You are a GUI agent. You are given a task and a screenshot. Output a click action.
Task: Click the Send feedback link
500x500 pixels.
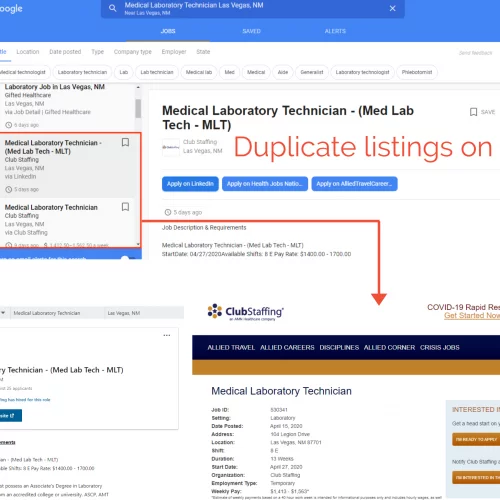[x=475, y=53]
